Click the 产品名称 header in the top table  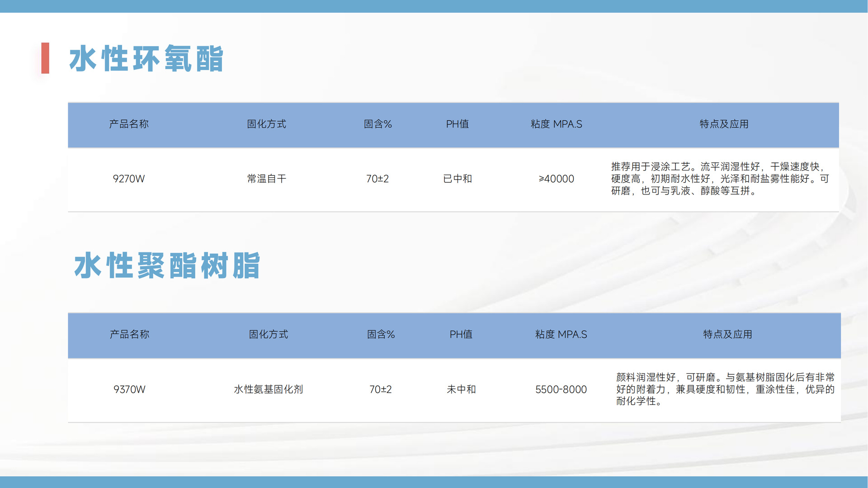pos(129,124)
